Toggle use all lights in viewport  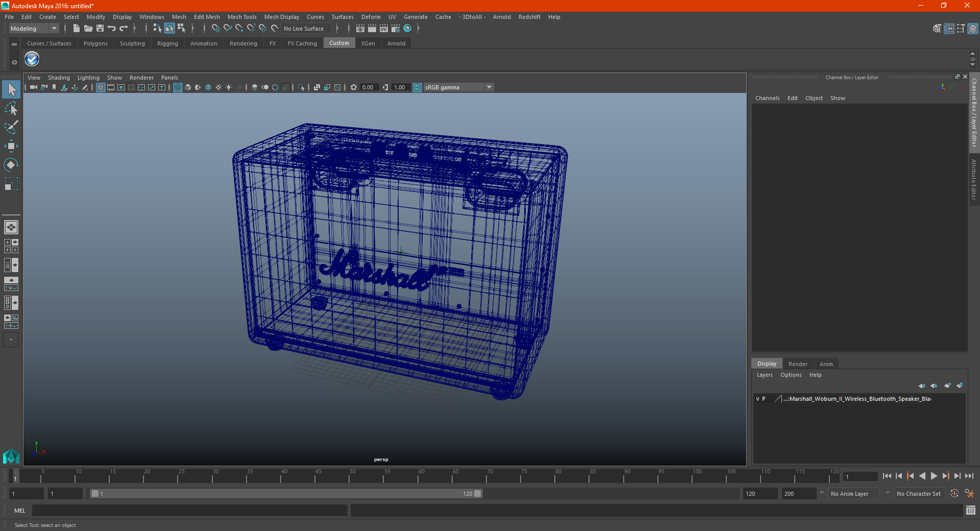[x=229, y=87]
